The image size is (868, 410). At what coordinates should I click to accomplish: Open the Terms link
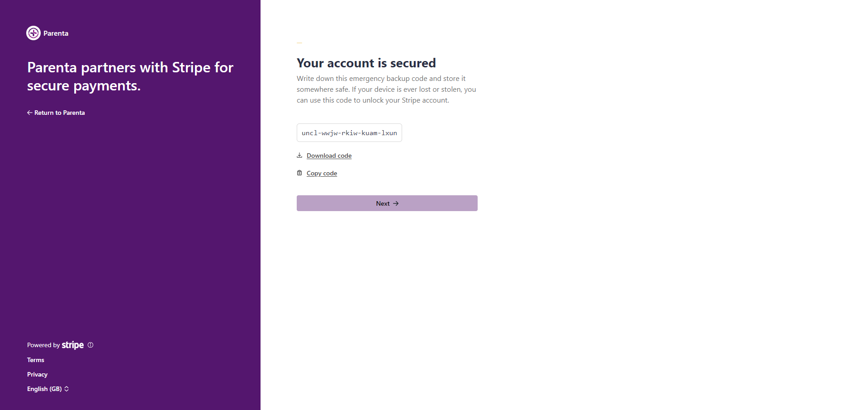(36, 360)
